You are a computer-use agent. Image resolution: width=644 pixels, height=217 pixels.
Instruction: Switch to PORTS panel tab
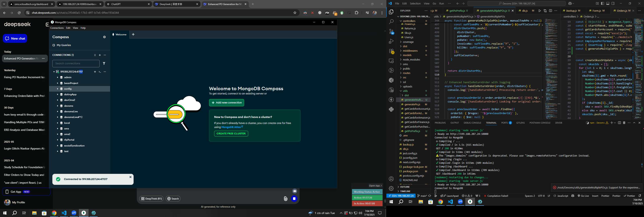[x=506, y=123]
